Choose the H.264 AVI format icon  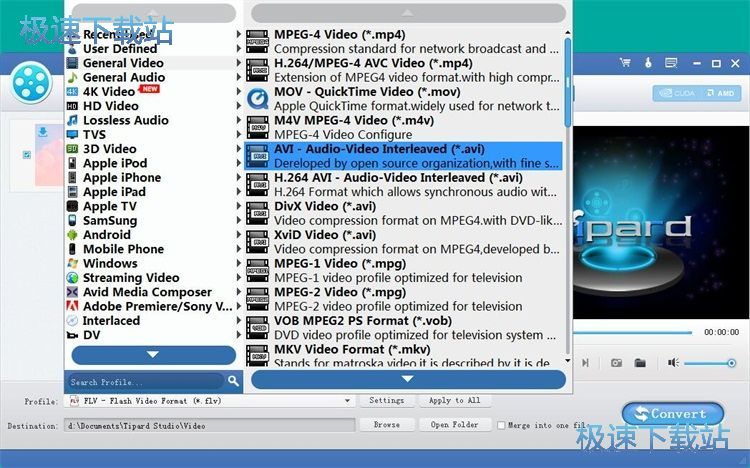point(257,185)
